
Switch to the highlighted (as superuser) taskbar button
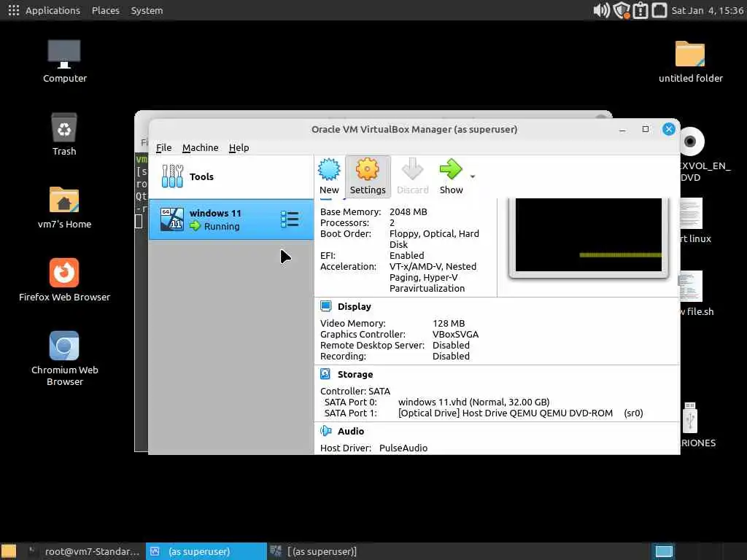click(x=206, y=551)
